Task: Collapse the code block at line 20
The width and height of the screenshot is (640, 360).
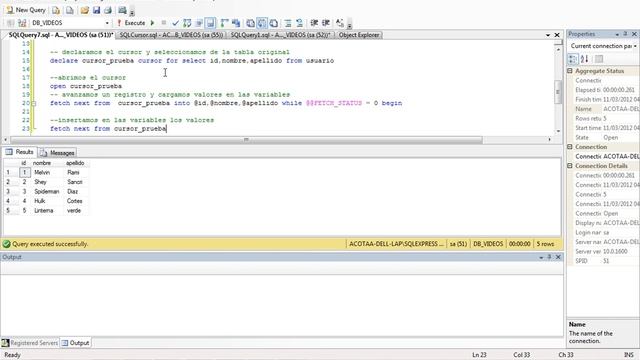Action: point(34,103)
